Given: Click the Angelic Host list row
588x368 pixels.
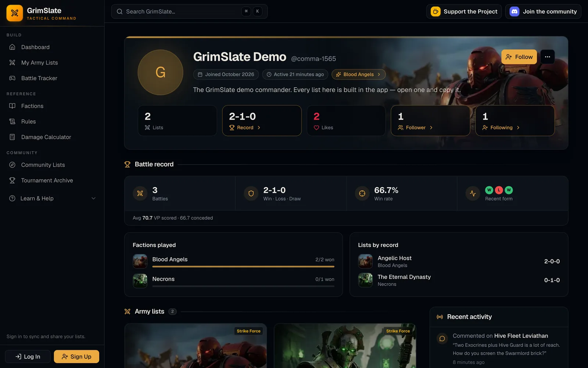Looking at the screenshot, I should click(x=459, y=261).
